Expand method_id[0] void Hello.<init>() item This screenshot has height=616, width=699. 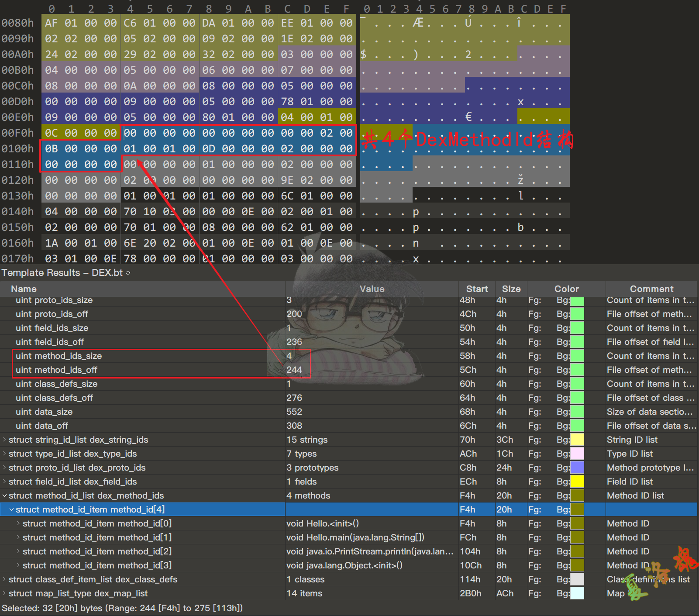[x=18, y=523]
